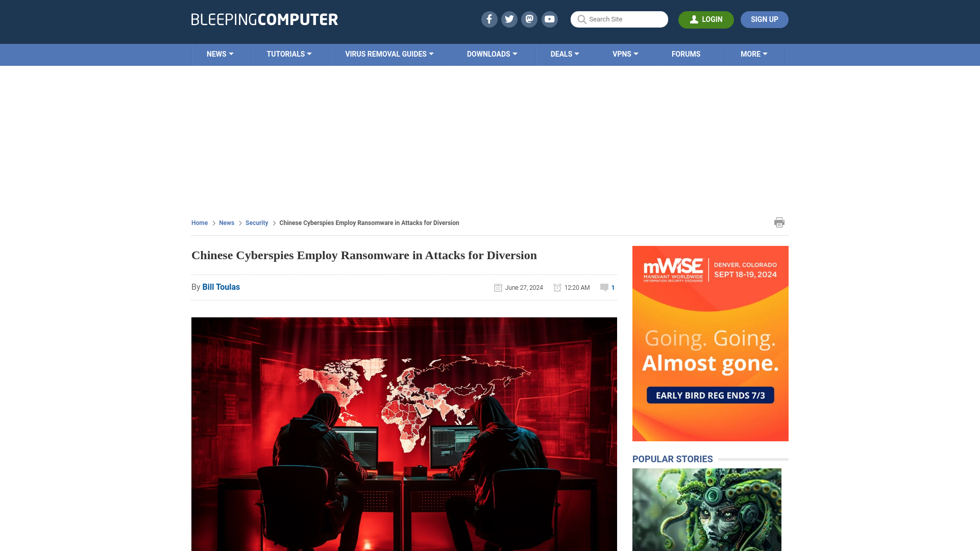Click the comments count icon
Image resolution: width=980 pixels, height=551 pixels.
coord(604,287)
